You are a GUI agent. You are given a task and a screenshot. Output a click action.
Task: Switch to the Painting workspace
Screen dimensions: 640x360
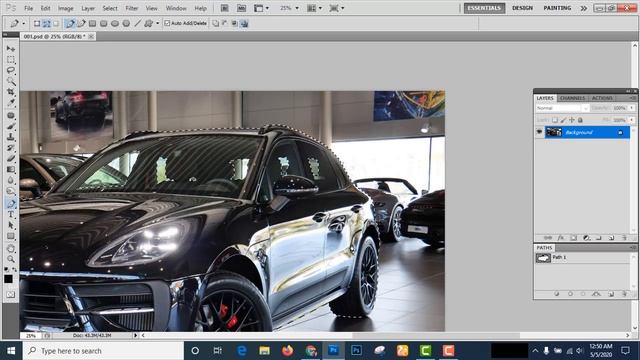557,8
